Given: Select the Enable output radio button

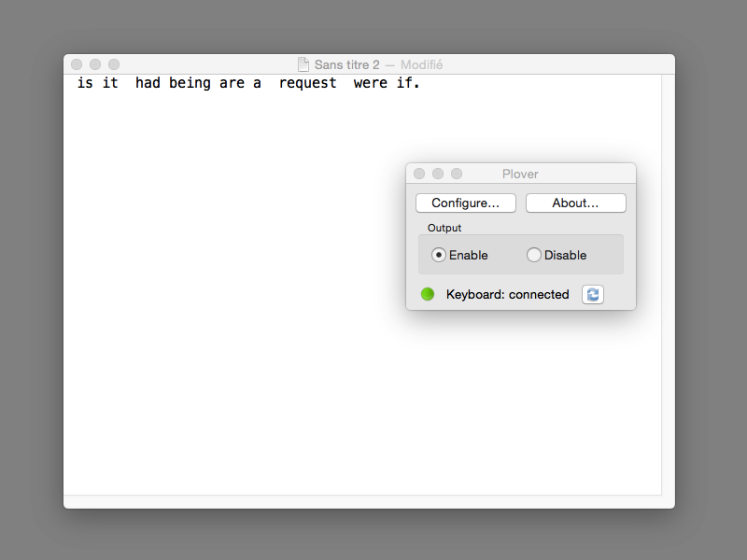Looking at the screenshot, I should pyautogui.click(x=438, y=255).
